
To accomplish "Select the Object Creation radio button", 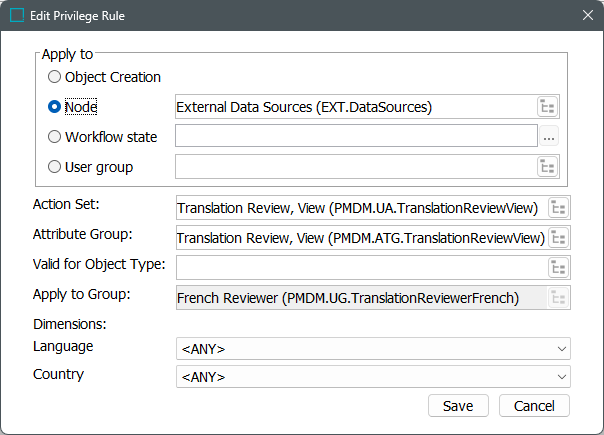I will pyautogui.click(x=54, y=77).
